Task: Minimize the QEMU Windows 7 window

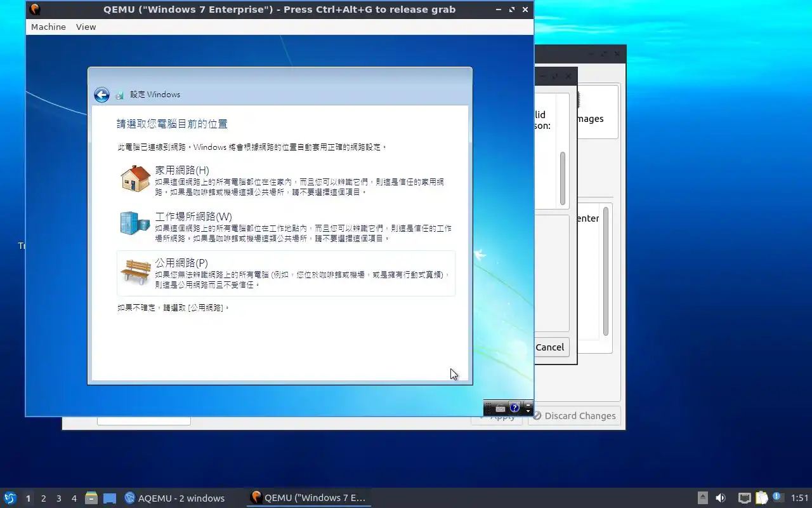Action: 499,10
